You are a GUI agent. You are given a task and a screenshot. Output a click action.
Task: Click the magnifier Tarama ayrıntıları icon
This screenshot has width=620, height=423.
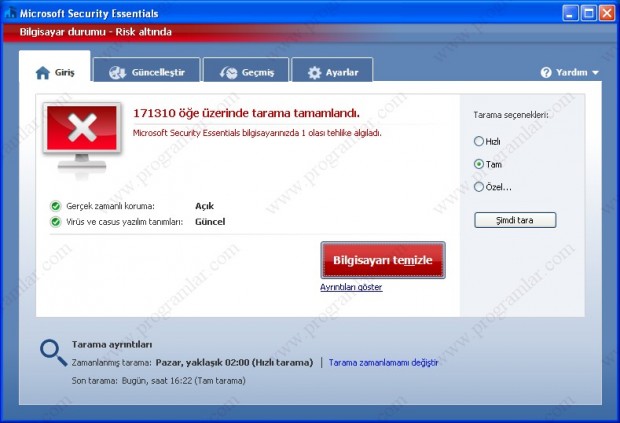[x=53, y=353]
